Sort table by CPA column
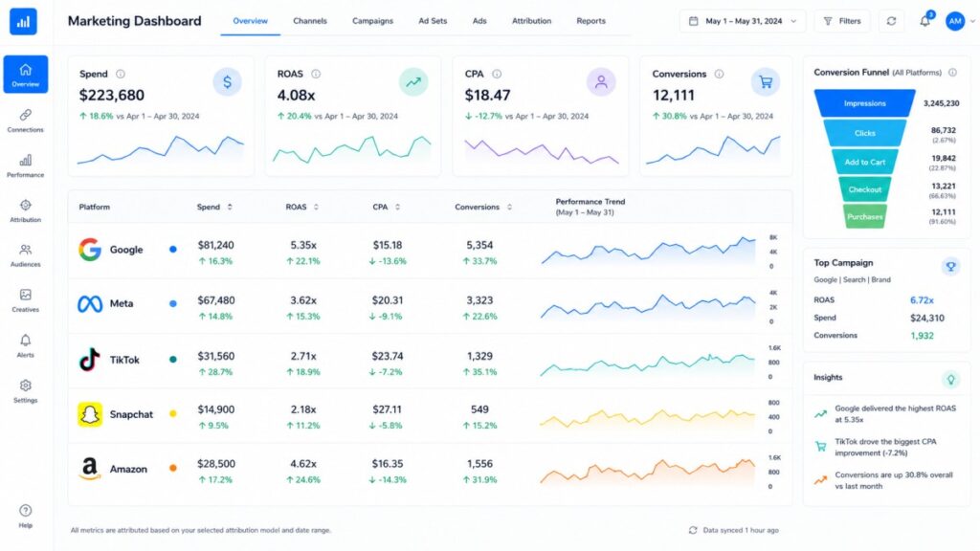 pyautogui.click(x=387, y=207)
